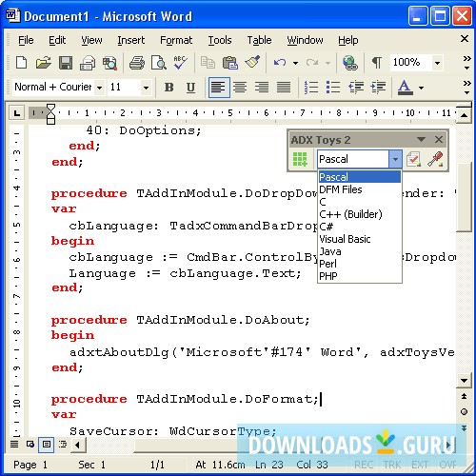Image resolution: width=476 pixels, height=476 pixels.
Task: Choose C# from the language list
Action: [360, 227]
